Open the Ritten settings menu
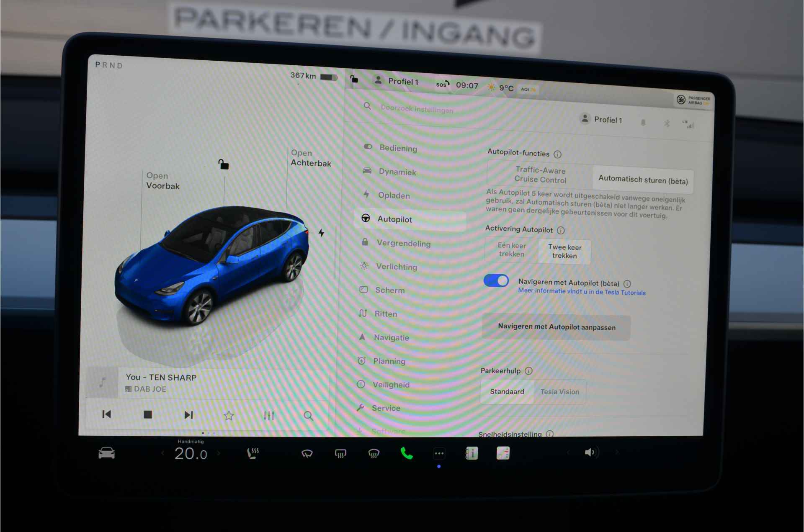Viewport: 804px width, 532px height. coord(378,314)
